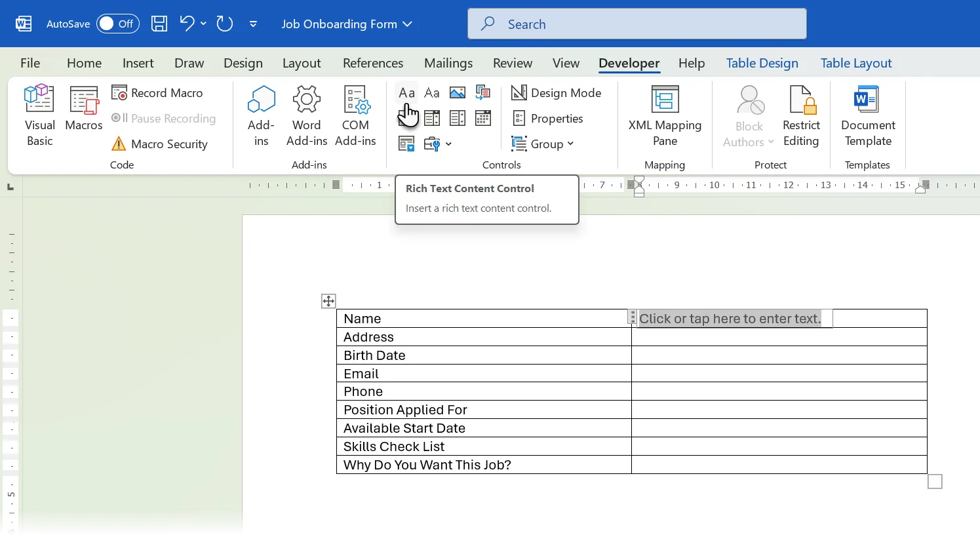Insert a Picture Content Control
Image resolution: width=980 pixels, height=535 pixels.
[458, 93]
